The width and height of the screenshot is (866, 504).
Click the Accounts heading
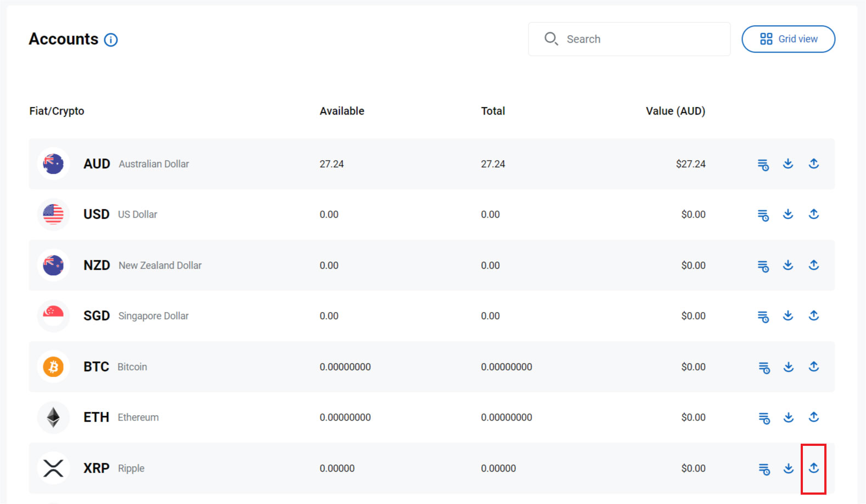click(x=64, y=39)
